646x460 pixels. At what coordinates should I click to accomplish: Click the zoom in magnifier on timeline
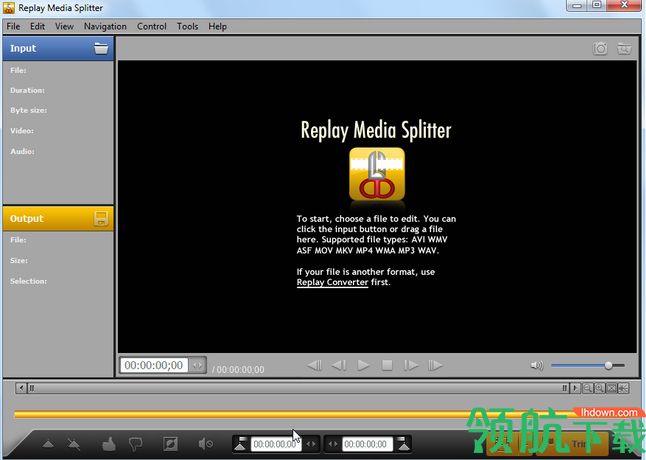pos(599,388)
